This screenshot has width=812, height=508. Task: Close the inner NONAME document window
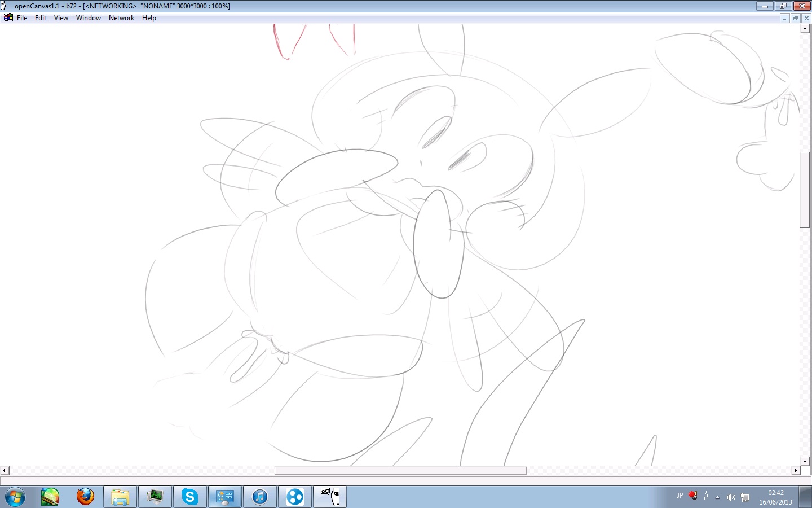[x=806, y=18]
